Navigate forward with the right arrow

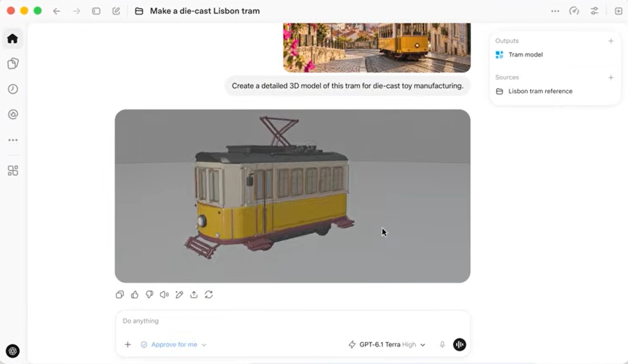(x=77, y=11)
